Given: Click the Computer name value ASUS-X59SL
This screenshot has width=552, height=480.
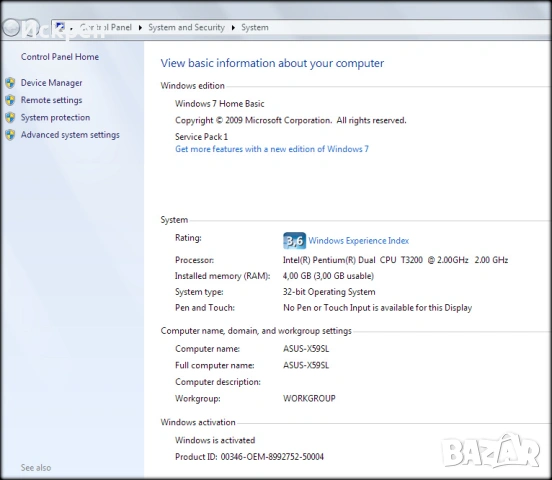Looking at the screenshot, I should click(x=306, y=349).
